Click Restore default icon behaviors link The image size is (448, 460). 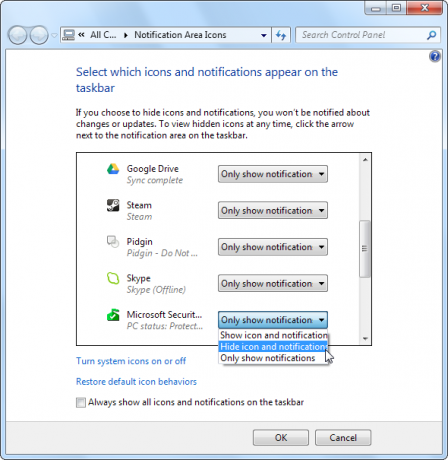point(136,382)
